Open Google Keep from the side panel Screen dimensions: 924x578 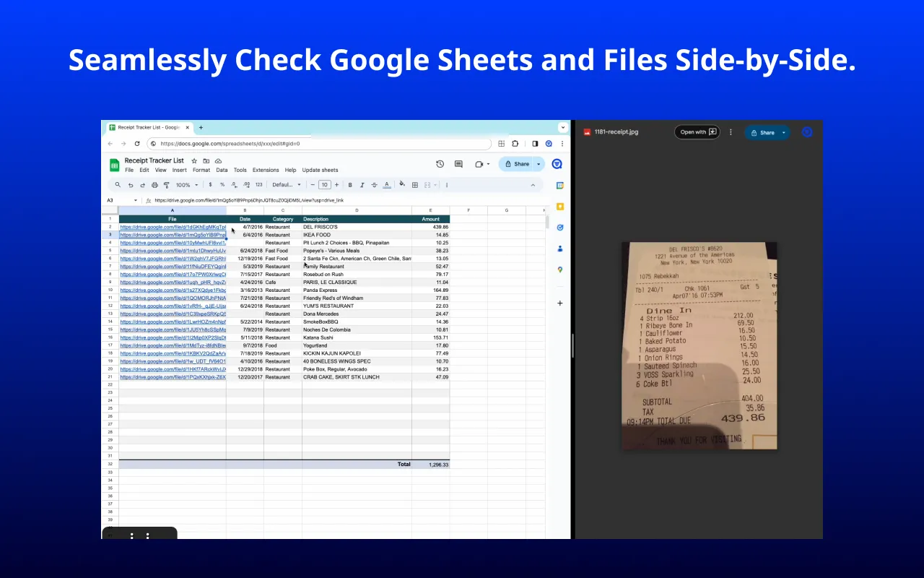[x=560, y=207]
